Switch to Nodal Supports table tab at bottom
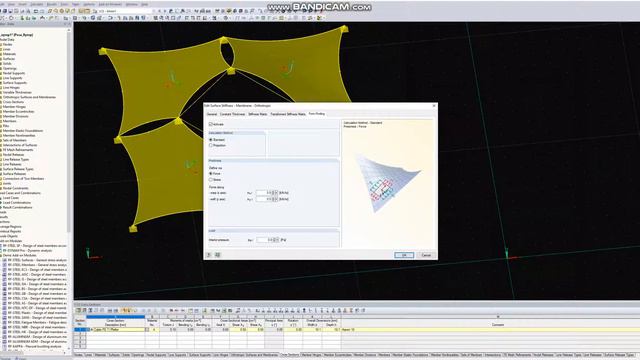 coord(157,355)
